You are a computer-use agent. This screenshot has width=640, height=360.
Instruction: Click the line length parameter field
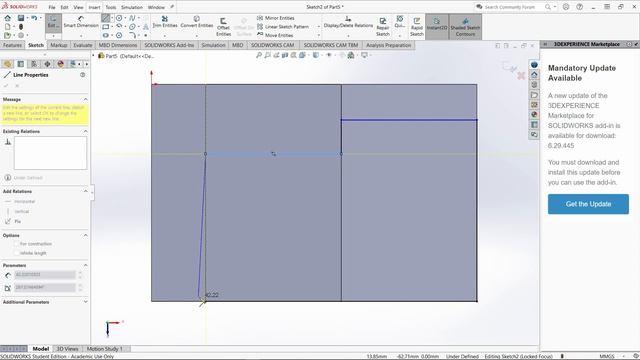[x=45, y=275]
